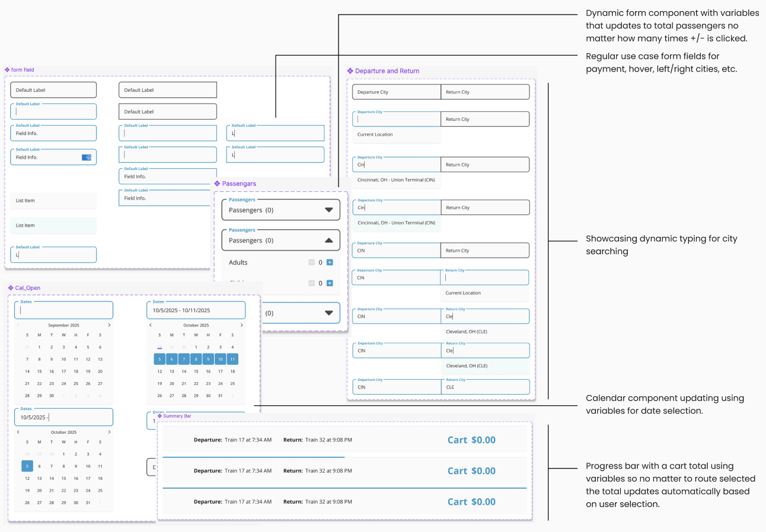Image resolution: width=766 pixels, height=532 pixels.
Task: Click plus button in the row below Adults
Action: tap(330, 283)
